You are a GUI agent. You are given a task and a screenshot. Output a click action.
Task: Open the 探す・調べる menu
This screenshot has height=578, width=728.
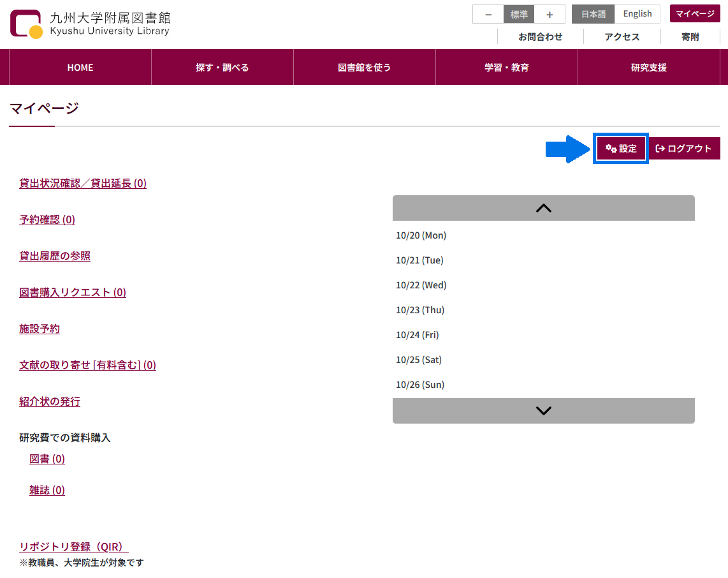(x=222, y=68)
